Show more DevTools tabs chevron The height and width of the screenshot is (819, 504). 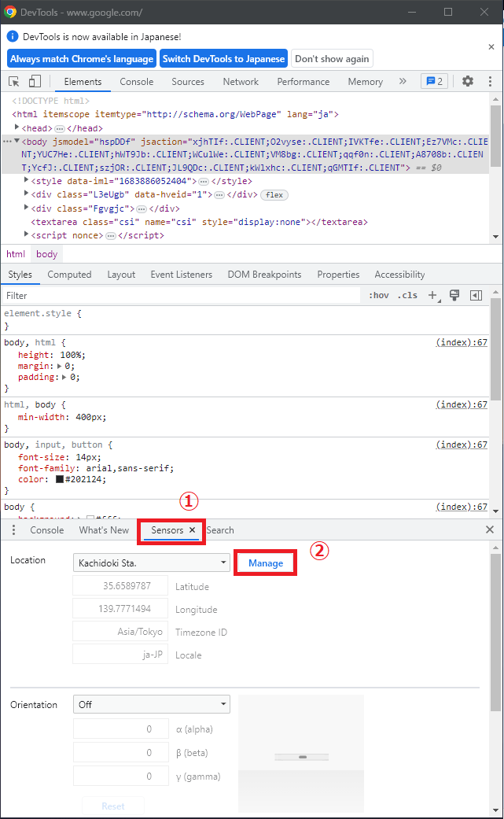(x=403, y=82)
